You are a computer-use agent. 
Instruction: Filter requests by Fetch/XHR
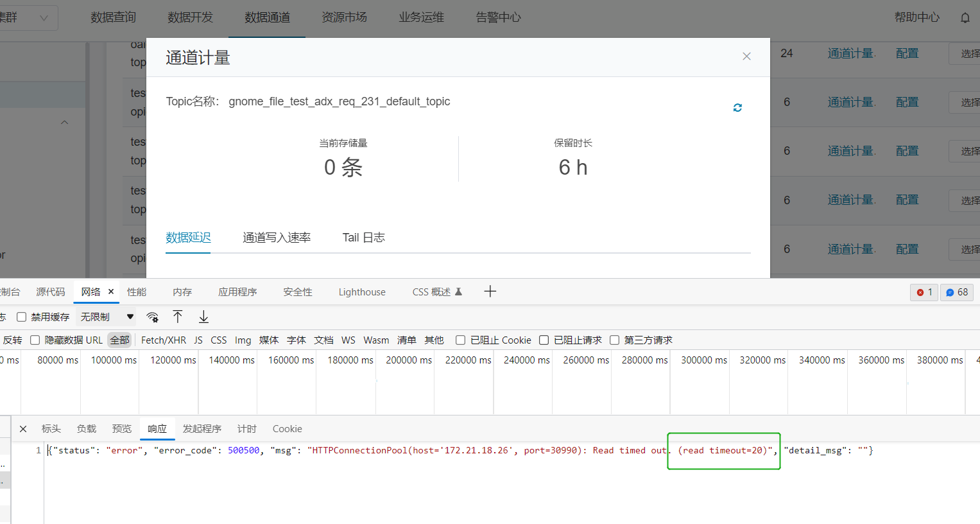[x=164, y=340]
